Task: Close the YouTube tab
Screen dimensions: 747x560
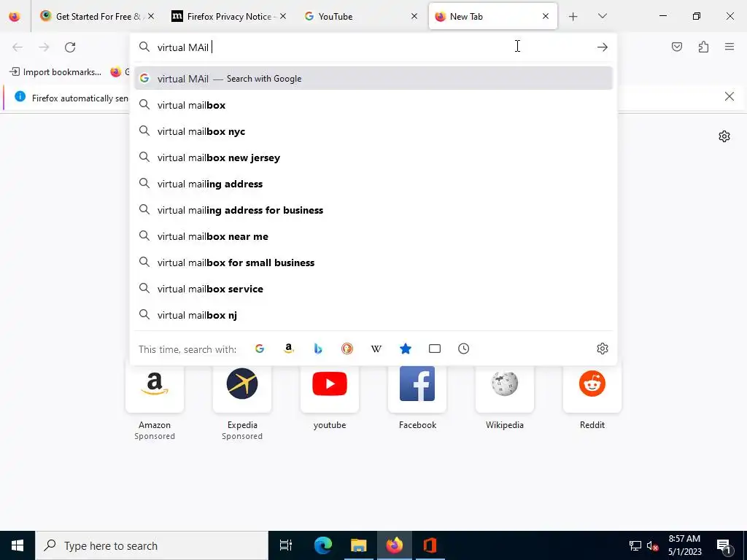Action: click(414, 16)
